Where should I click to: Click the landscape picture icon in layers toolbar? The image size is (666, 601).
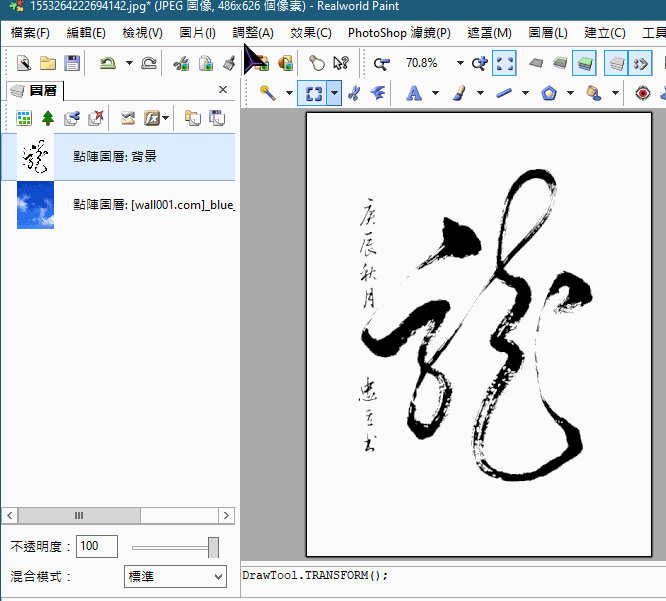point(127,118)
